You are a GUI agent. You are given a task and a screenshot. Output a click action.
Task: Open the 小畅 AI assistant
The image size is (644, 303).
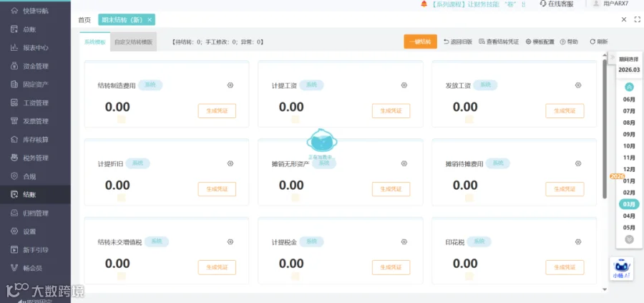[621, 269]
